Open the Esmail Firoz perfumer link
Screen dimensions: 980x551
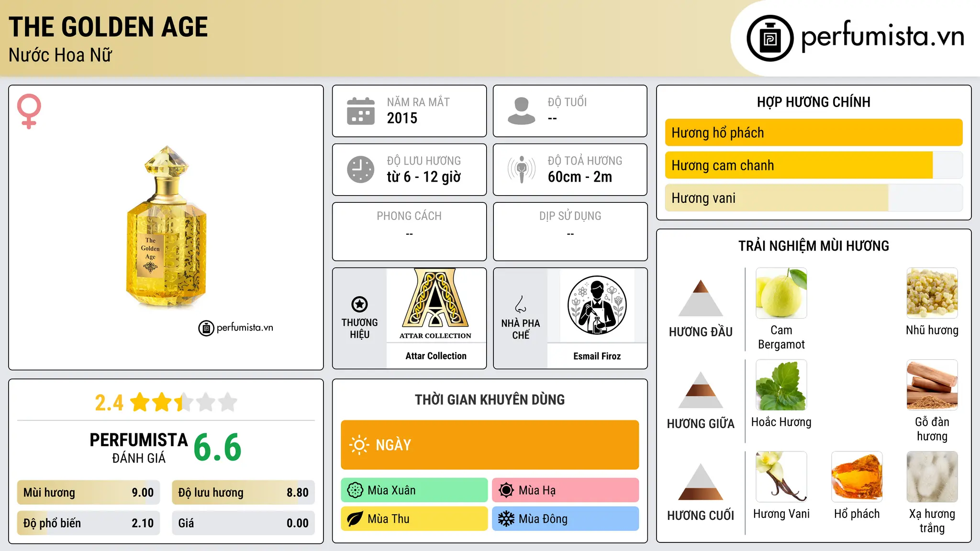[597, 356]
